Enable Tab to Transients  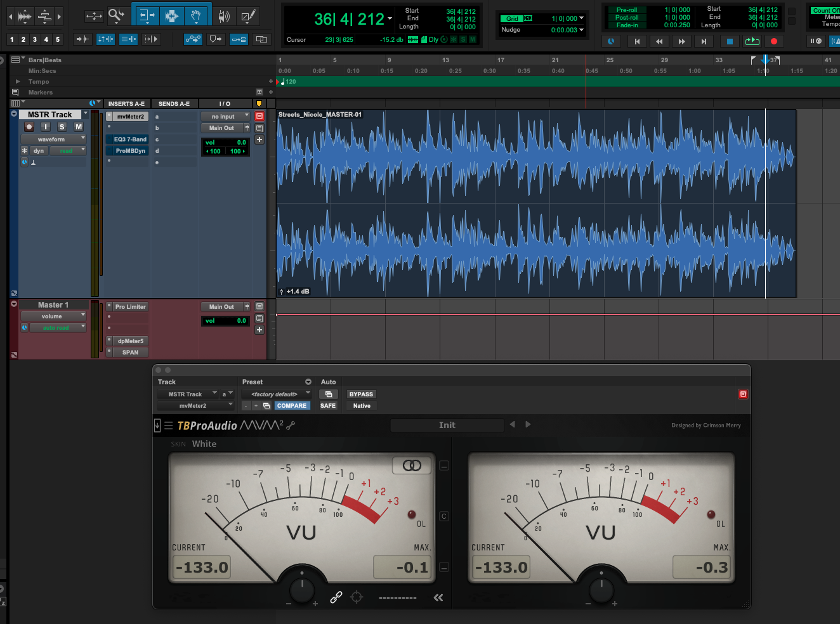click(83, 38)
